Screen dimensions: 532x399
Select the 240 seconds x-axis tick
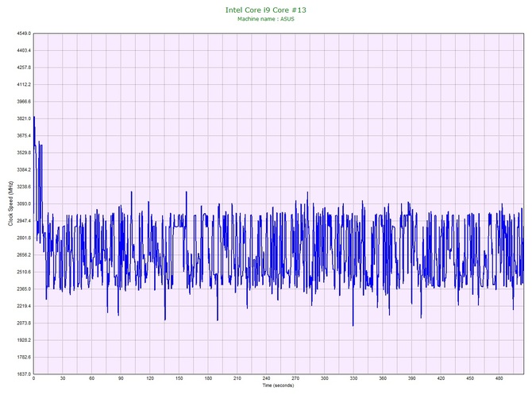click(x=266, y=378)
